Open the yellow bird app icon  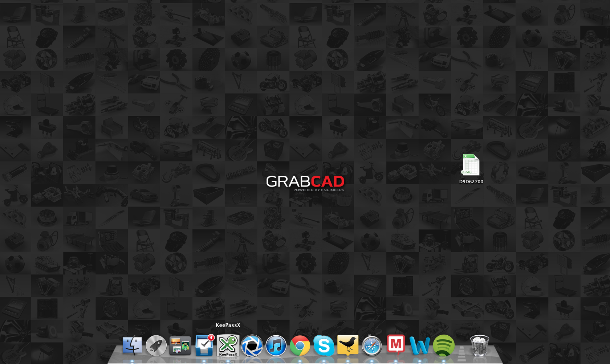(348, 345)
